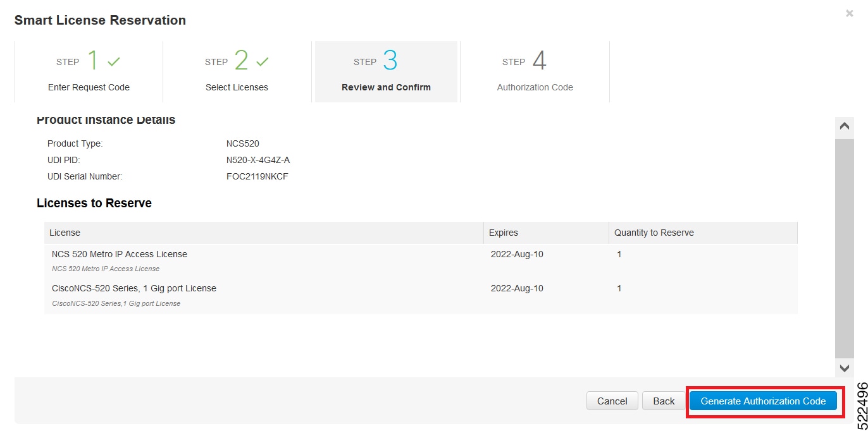Click the italic NCS 520 Metro IP description
This screenshot has height=431, width=868.
(106, 269)
